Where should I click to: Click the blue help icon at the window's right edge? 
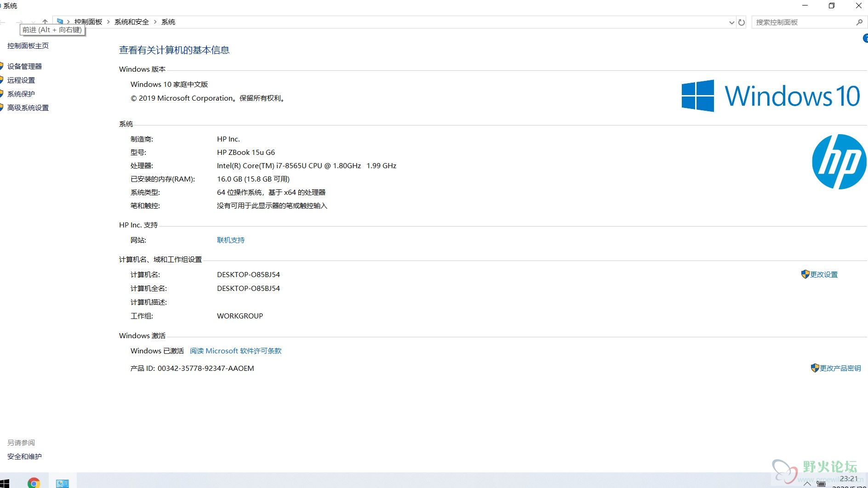[865, 38]
